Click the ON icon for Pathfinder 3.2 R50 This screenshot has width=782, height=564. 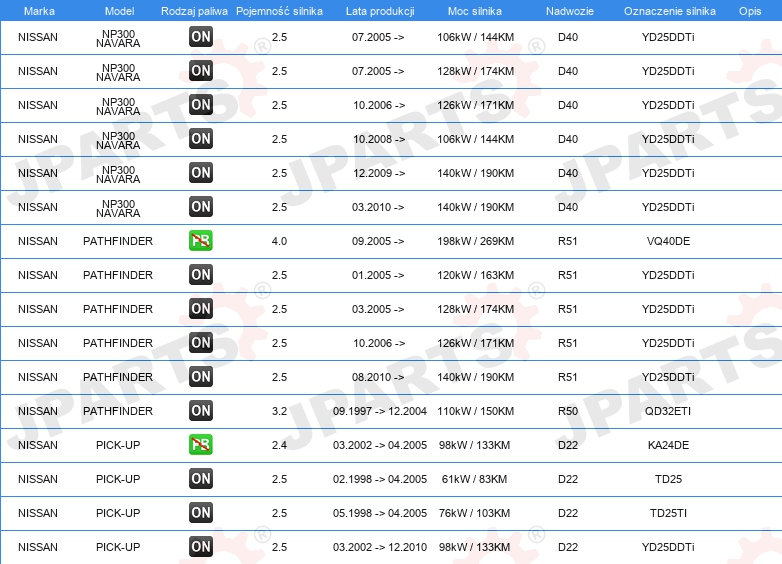point(201,410)
